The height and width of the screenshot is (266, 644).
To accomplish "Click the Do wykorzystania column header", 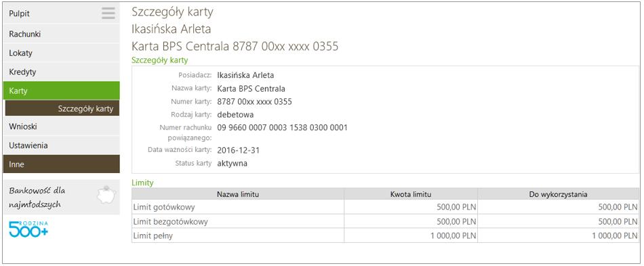I will (x=559, y=194).
